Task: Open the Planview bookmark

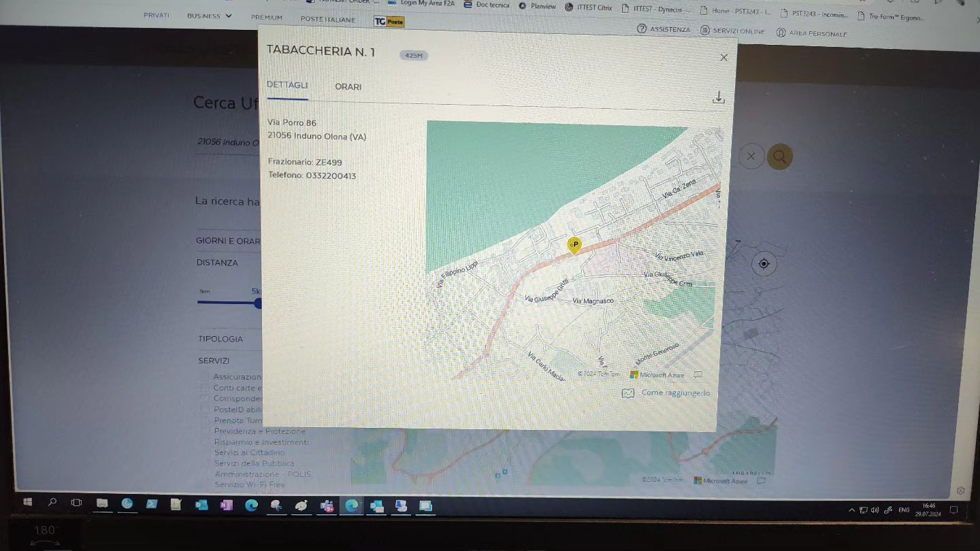Action: pyautogui.click(x=538, y=6)
